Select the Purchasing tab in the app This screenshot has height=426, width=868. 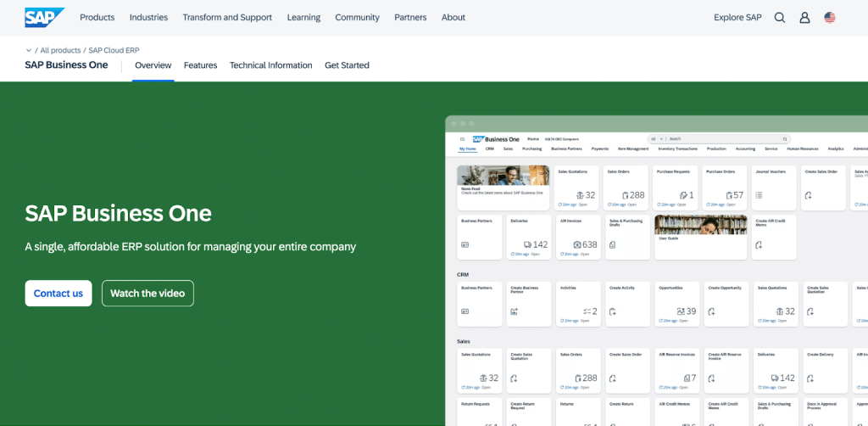coord(532,149)
